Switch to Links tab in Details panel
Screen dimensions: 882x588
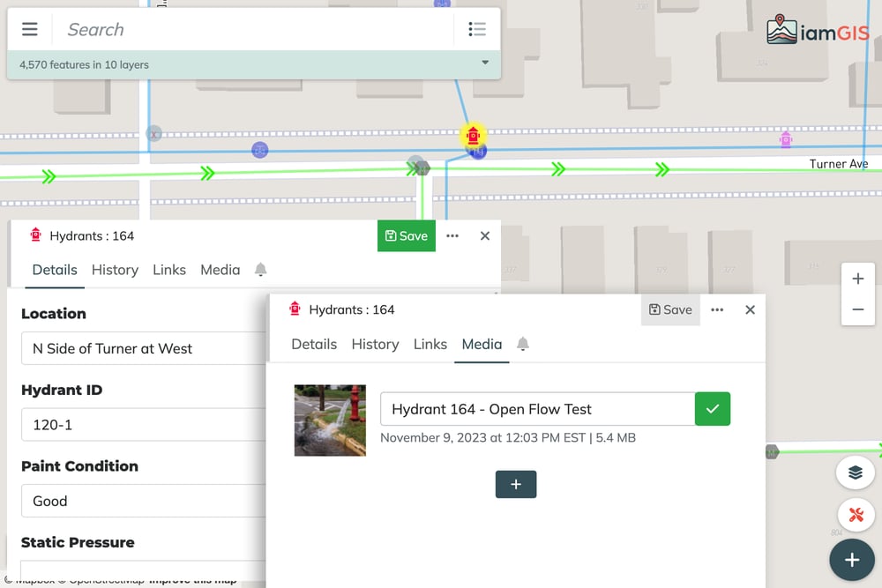coord(168,270)
